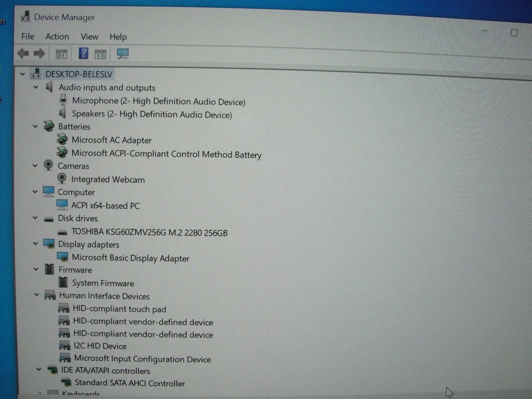Click the Batteries category icon
Image resolution: width=532 pixels, height=399 pixels.
(x=49, y=126)
